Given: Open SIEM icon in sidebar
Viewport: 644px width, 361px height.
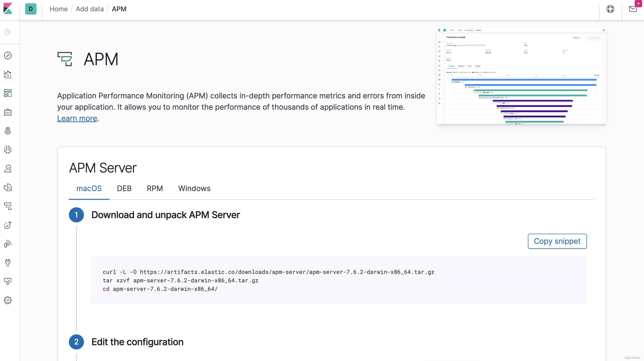Looking at the screenshot, I should (x=8, y=244).
